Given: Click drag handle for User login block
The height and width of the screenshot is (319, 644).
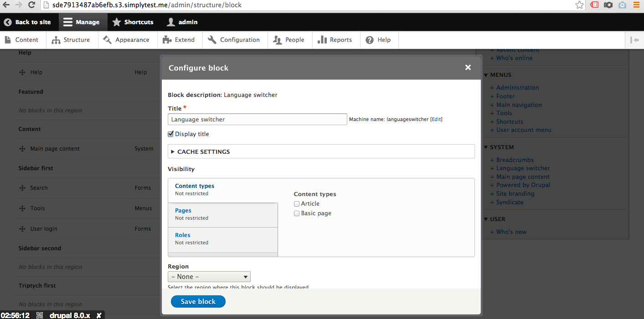Looking at the screenshot, I should click(22, 229).
